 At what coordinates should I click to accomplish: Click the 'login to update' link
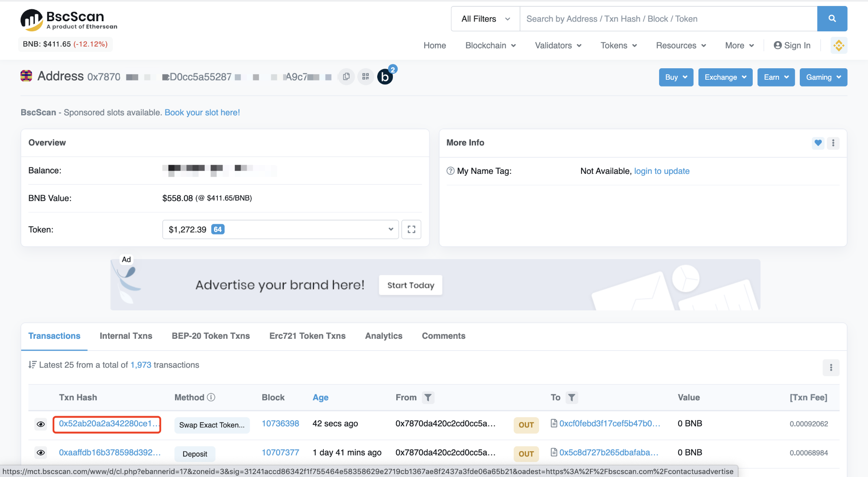[662, 171]
